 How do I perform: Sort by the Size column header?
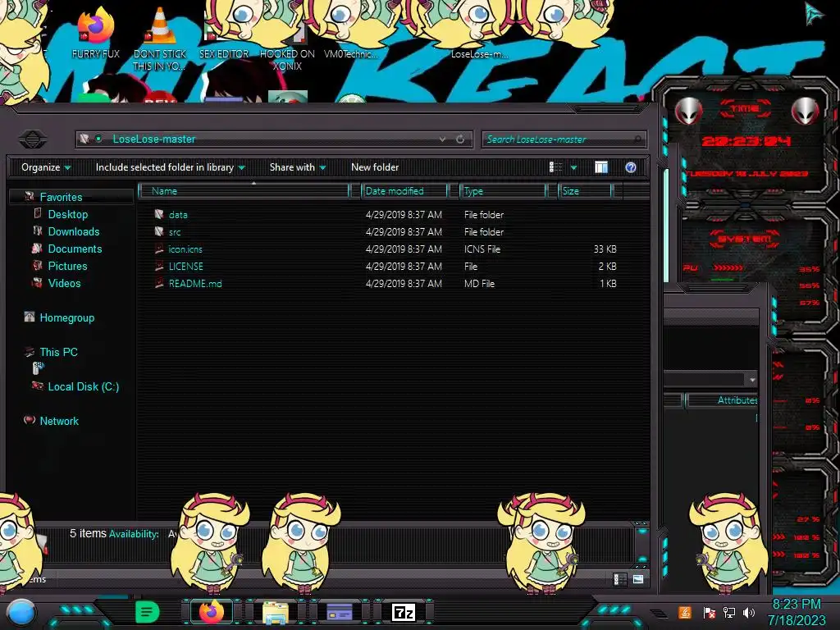pos(585,190)
